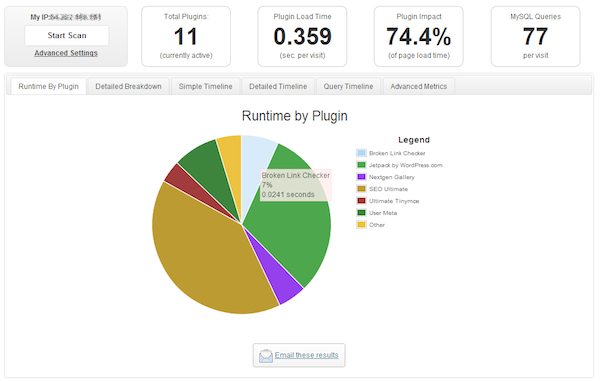Click the envelope email icon
600x381 pixels.
pyautogui.click(x=266, y=356)
